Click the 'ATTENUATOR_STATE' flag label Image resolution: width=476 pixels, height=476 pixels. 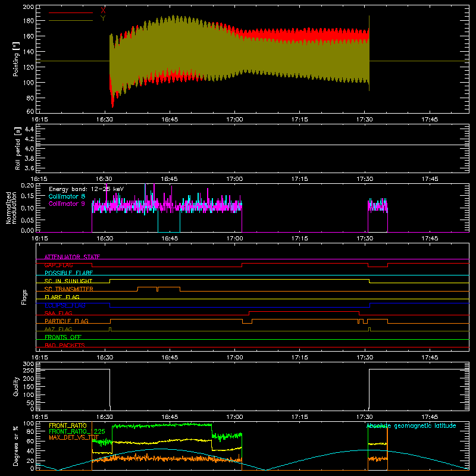[x=72, y=257]
